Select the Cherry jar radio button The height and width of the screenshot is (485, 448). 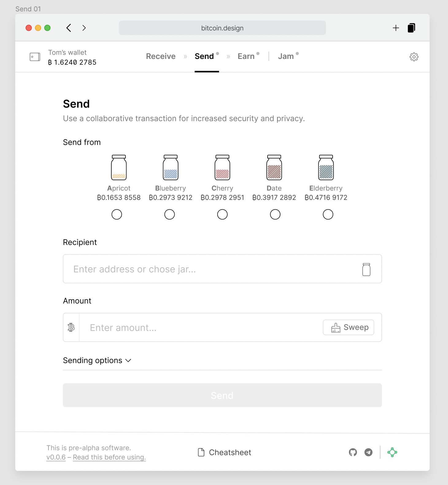[222, 214]
